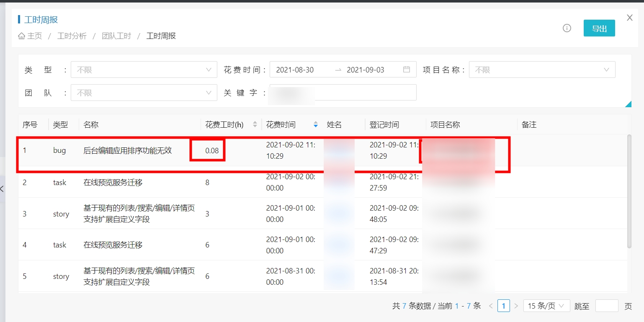Close the 工时周报 dialog
This screenshot has width=644, height=322.
tap(629, 18)
